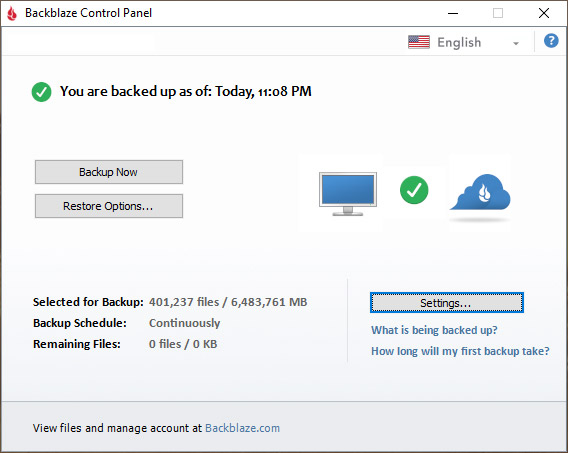This screenshot has height=453, width=568.
Task: Click the '0 files / 0 KB' remaining value
Action: pyautogui.click(x=183, y=344)
